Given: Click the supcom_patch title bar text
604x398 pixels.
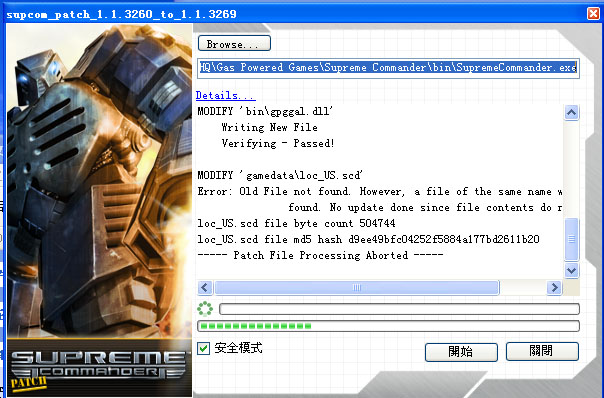Looking at the screenshot, I should [x=121, y=14].
